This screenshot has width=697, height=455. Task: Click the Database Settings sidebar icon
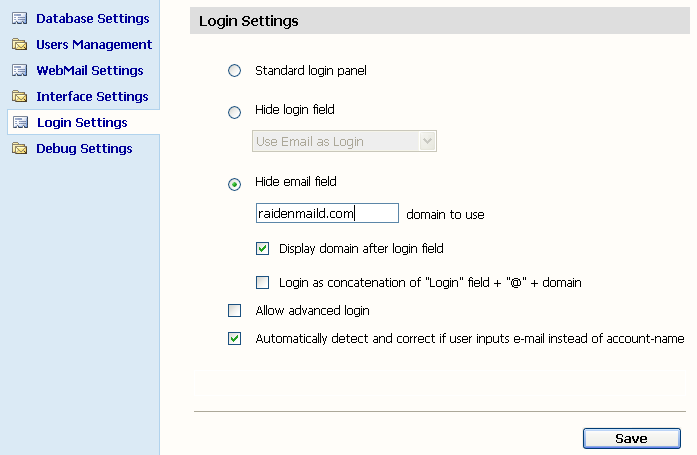tap(19, 19)
